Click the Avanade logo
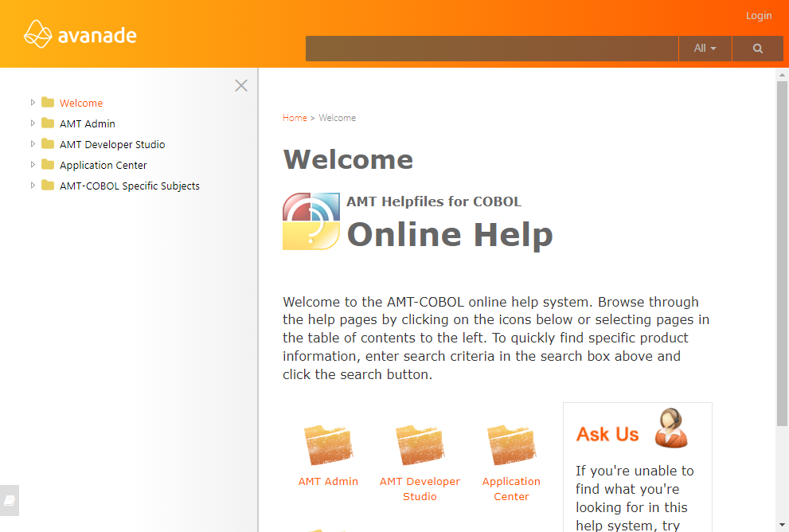The height and width of the screenshot is (532, 789). (x=80, y=34)
